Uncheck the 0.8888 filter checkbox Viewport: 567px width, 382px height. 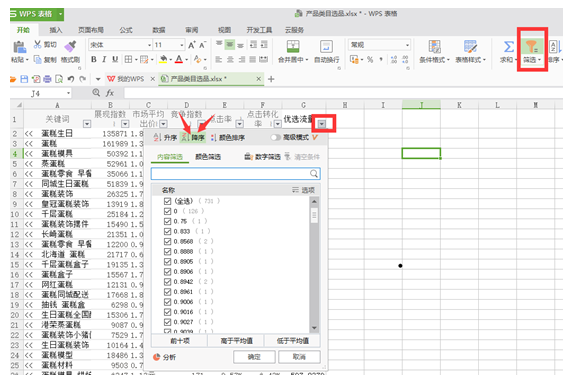click(x=167, y=251)
